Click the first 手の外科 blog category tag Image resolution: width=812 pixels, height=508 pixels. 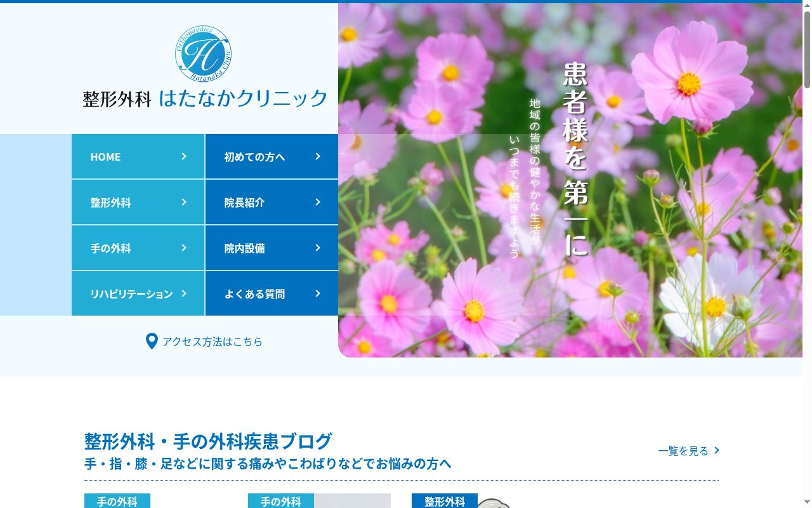[117, 501]
